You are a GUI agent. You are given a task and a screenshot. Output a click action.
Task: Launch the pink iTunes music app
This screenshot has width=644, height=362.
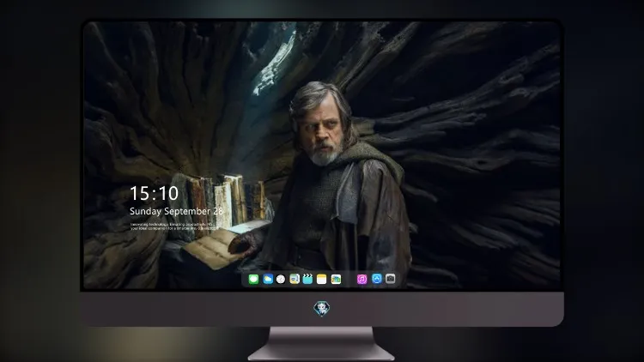pos(361,279)
